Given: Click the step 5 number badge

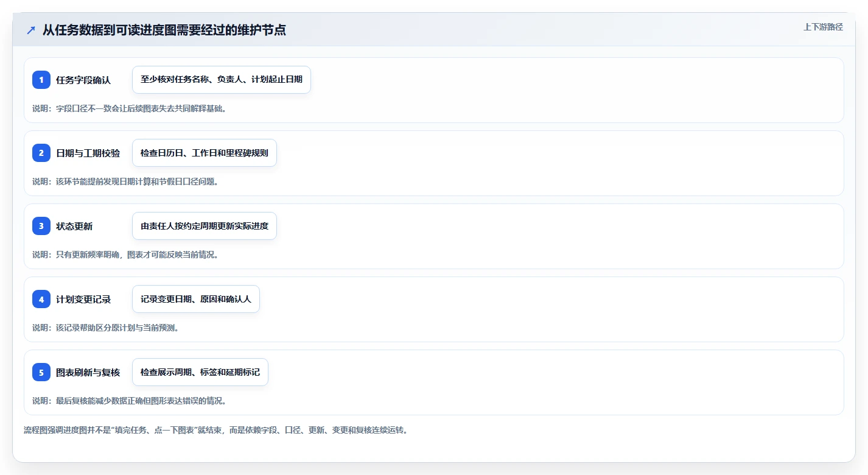Looking at the screenshot, I should 41,372.
